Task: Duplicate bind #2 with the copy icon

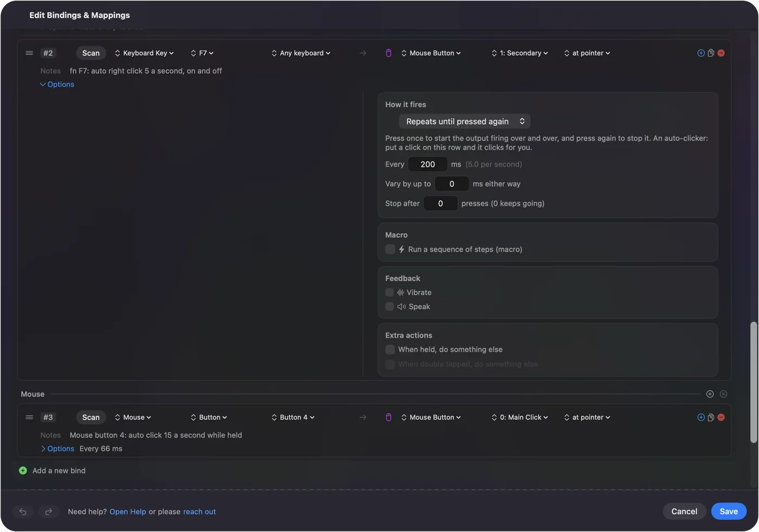Action: point(711,53)
